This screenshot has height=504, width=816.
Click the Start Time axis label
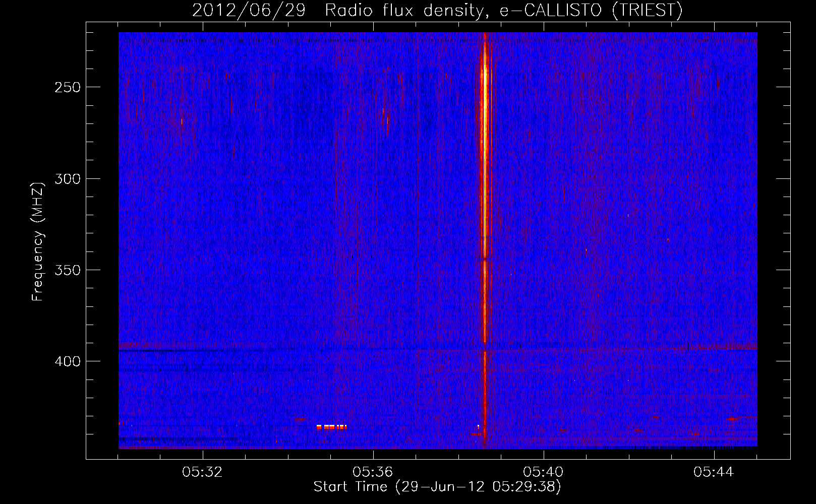(x=437, y=487)
